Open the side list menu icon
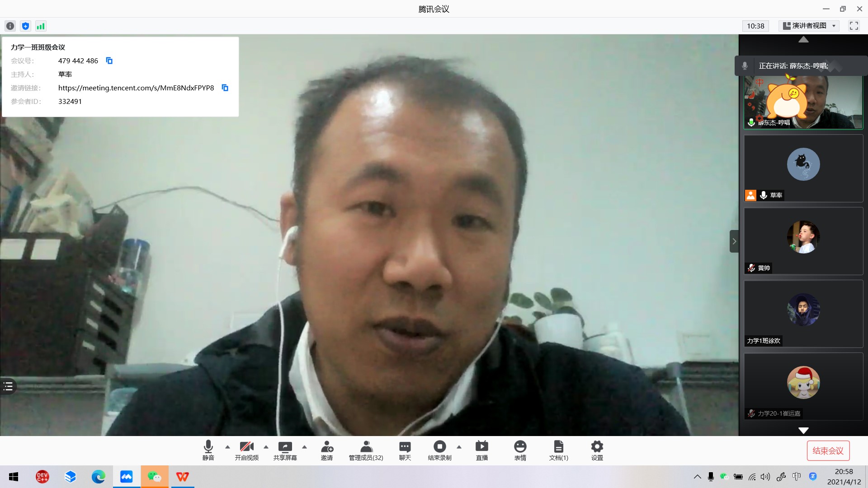 tap(8, 386)
